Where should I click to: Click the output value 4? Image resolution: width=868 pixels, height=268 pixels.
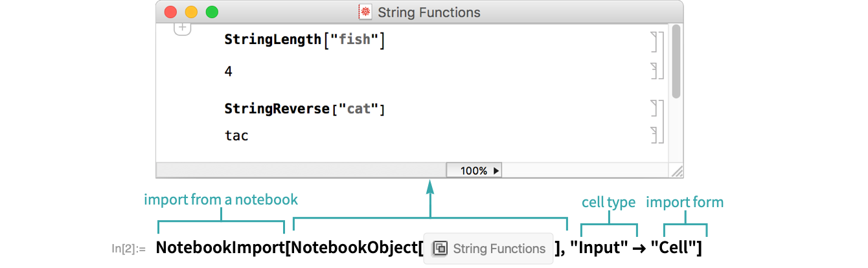point(229,71)
